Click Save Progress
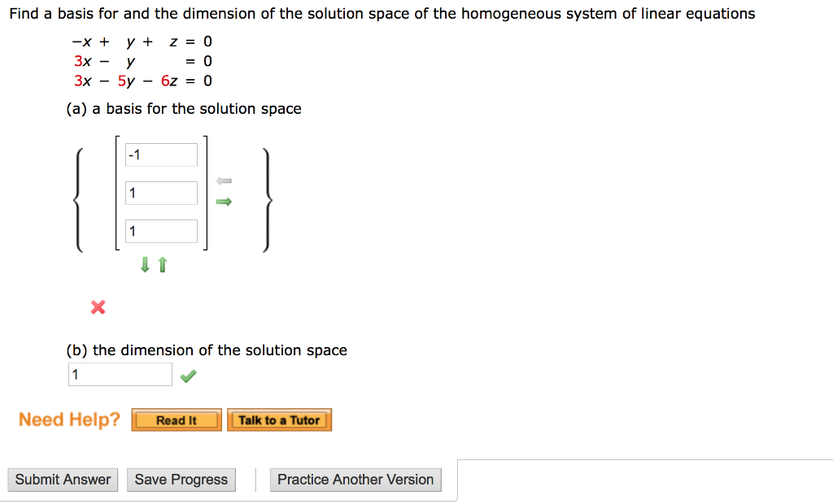833x504 pixels. coord(181,480)
